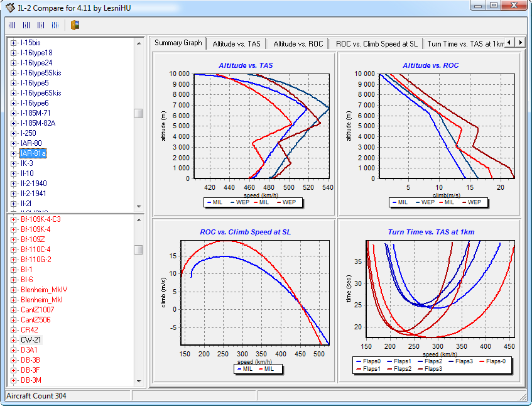Screen dimensions: 532x406
Task: Click the light-blue dotted bars toolbar icon
Action: tap(55, 25)
